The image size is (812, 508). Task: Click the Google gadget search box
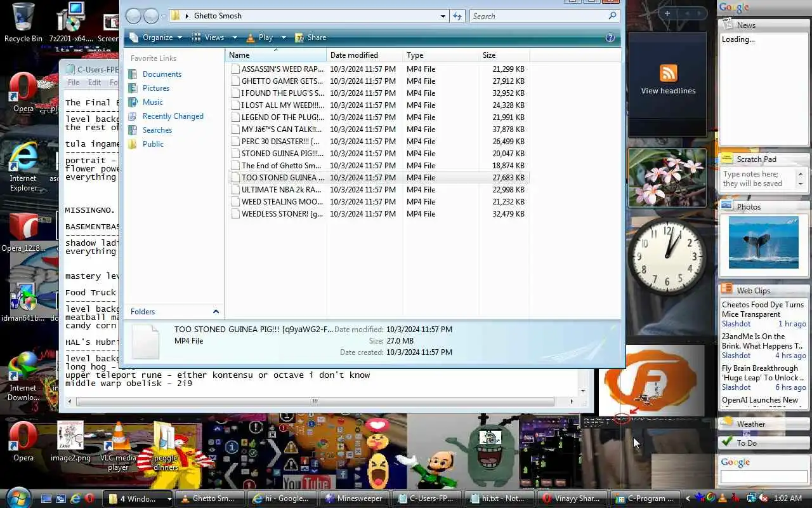click(x=763, y=476)
